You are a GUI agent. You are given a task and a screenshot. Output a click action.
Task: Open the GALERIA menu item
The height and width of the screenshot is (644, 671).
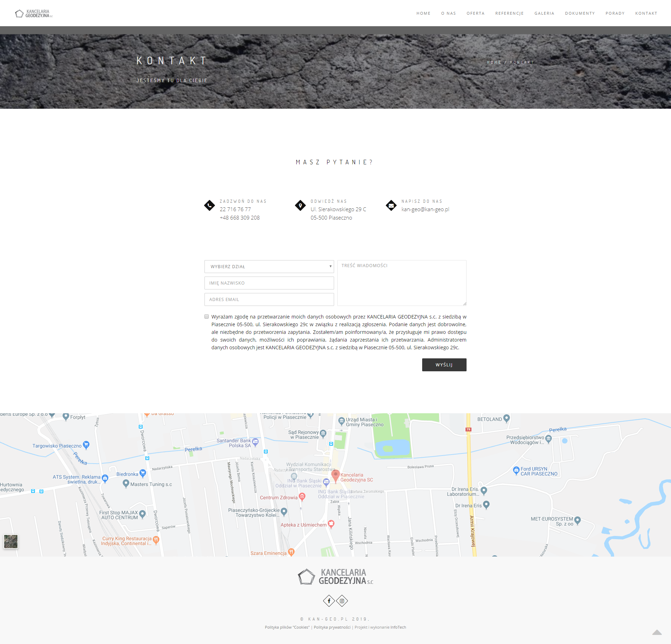point(544,13)
